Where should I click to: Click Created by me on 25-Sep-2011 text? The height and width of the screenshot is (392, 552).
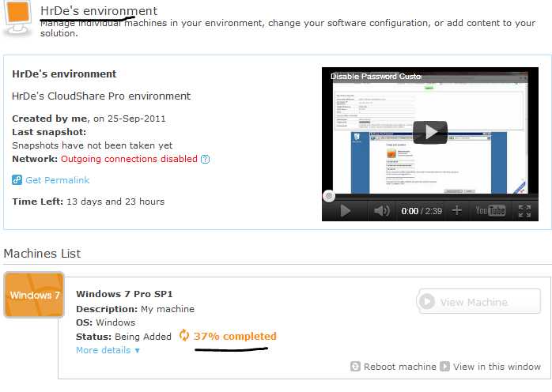pyautogui.click(x=89, y=119)
